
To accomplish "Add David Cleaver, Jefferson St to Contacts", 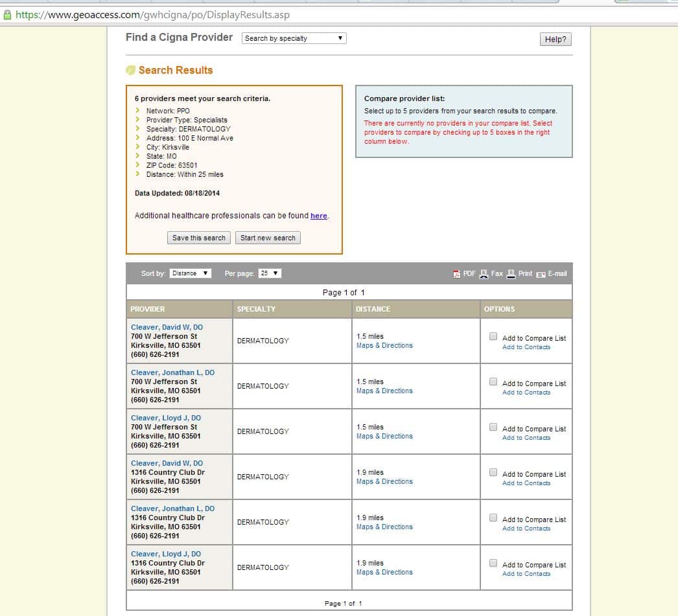I will pyautogui.click(x=526, y=347).
